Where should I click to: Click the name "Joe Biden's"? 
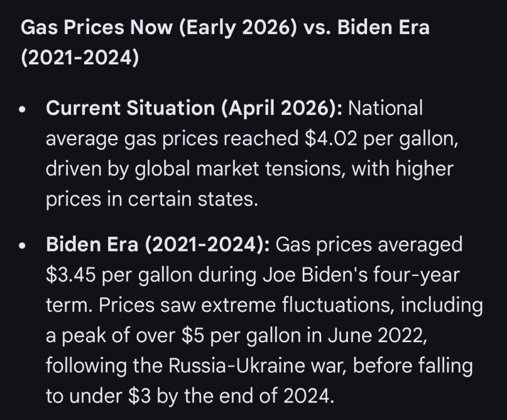pyautogui.click(x=320, y=275)
